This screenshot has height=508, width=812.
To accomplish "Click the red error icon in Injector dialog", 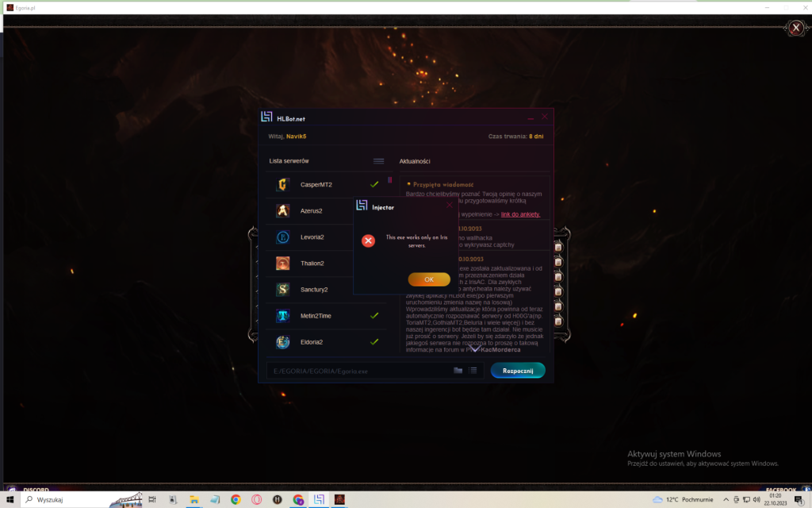I will pos(368,241).
